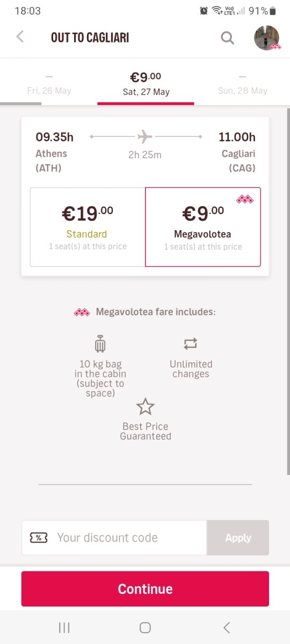This screenshot has width=290, height=644.
Task: Tap the Best Price Guaranteed star icon
Action: pos(145,407)
